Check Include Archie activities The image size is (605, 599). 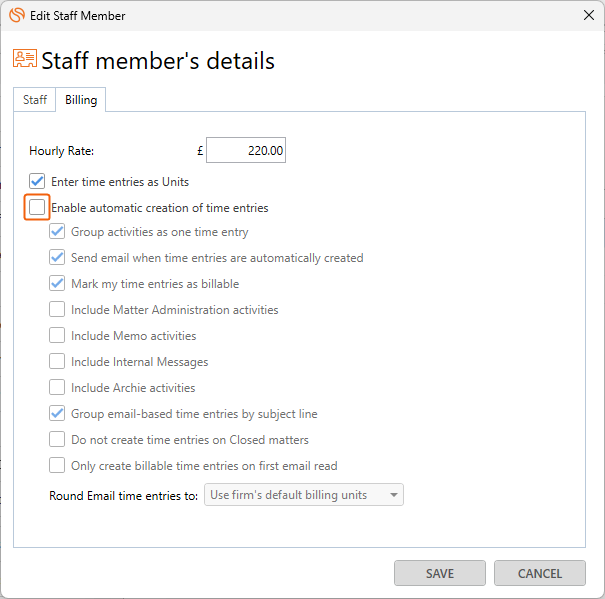(57, 387)
